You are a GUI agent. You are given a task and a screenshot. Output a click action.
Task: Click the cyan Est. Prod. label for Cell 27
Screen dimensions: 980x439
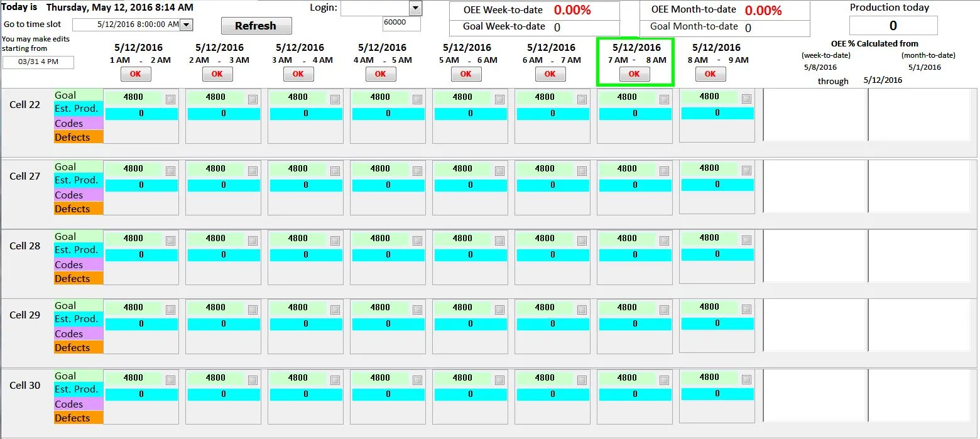[x=79, y=180]
